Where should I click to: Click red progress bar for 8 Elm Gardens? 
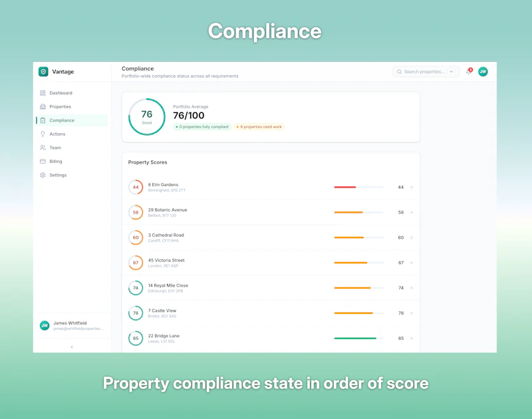click(x=359, y=188)
